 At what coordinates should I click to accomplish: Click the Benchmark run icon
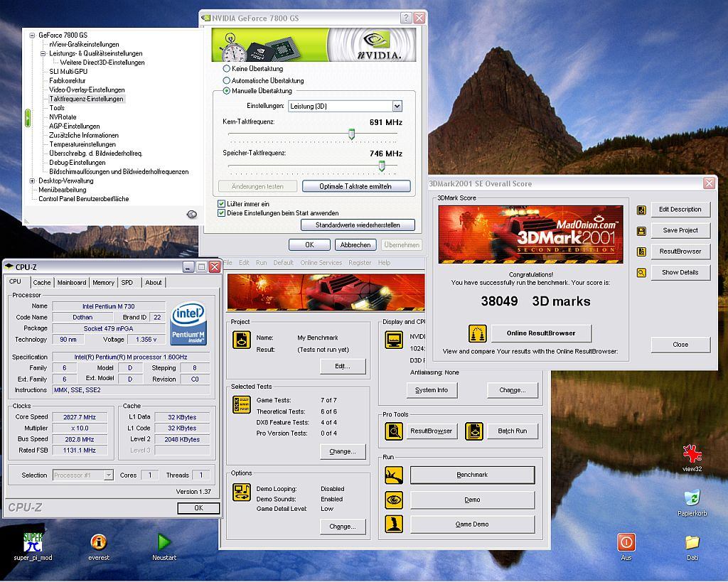394,475
